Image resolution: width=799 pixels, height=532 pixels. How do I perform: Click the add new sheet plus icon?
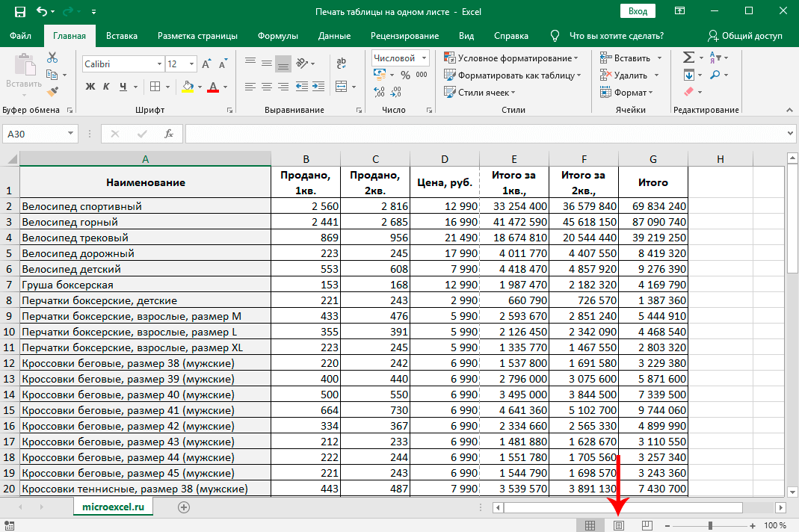click(184, 507)
